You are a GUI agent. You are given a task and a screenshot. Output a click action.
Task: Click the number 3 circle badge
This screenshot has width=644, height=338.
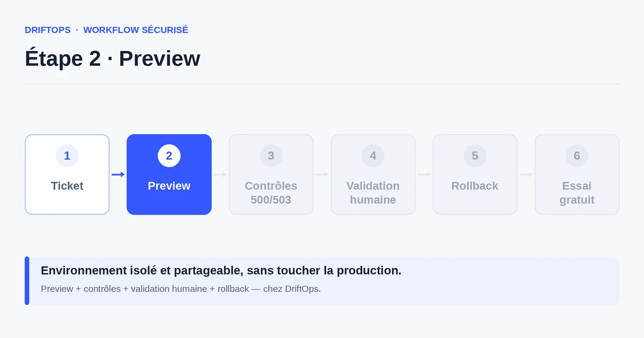pos(271,156)
